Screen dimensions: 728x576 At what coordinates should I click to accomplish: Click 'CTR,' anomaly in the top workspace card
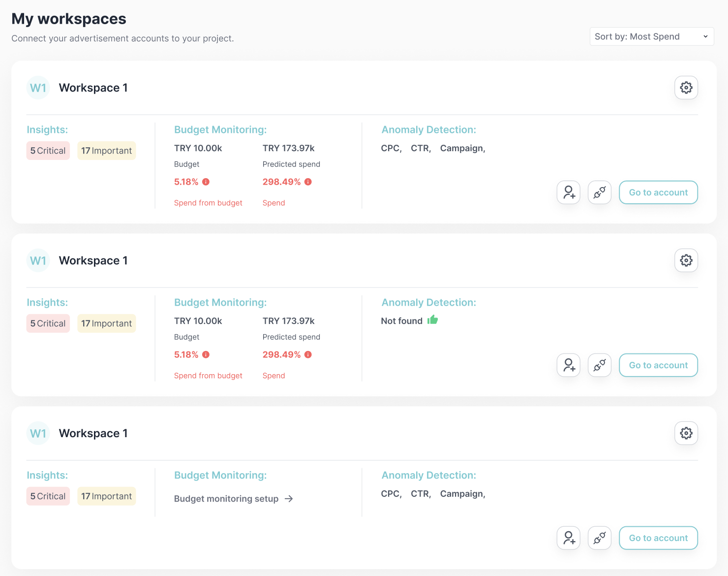click(x=421, y=148)
